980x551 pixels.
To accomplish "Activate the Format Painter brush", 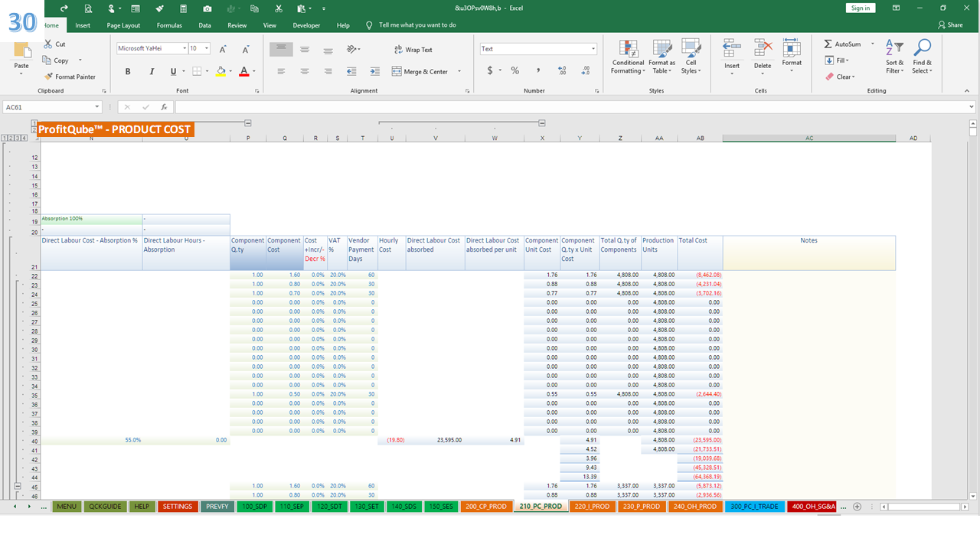I will pyautogui.click(x=70, y=77).
